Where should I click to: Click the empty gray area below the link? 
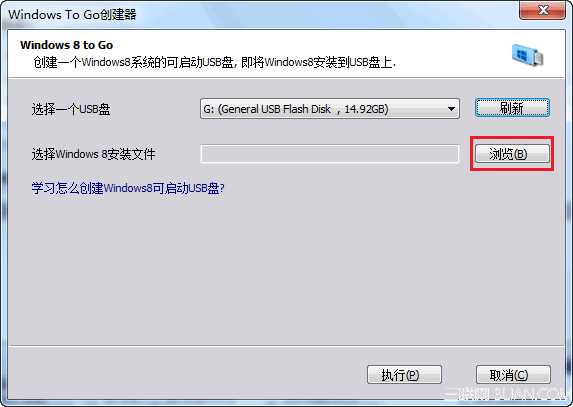[286, 270]
